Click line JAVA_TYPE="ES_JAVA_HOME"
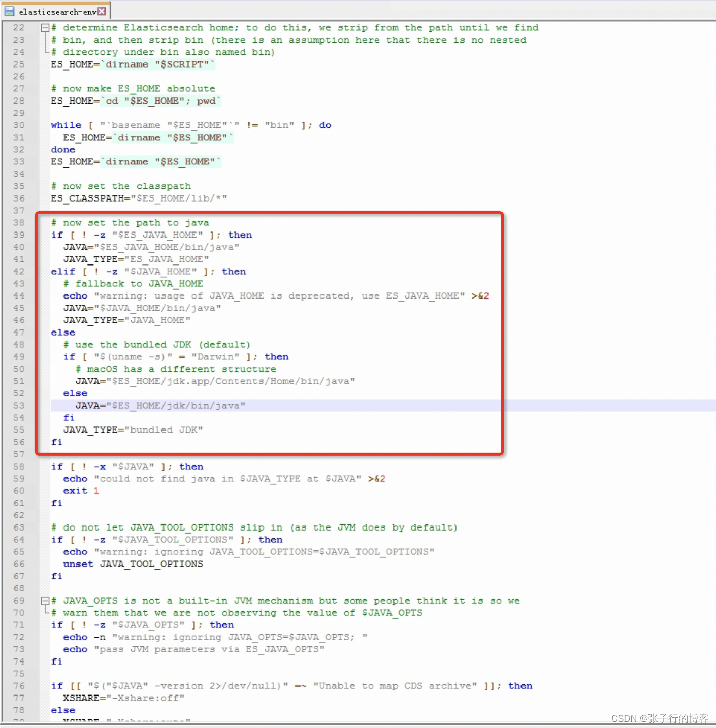 136,259
